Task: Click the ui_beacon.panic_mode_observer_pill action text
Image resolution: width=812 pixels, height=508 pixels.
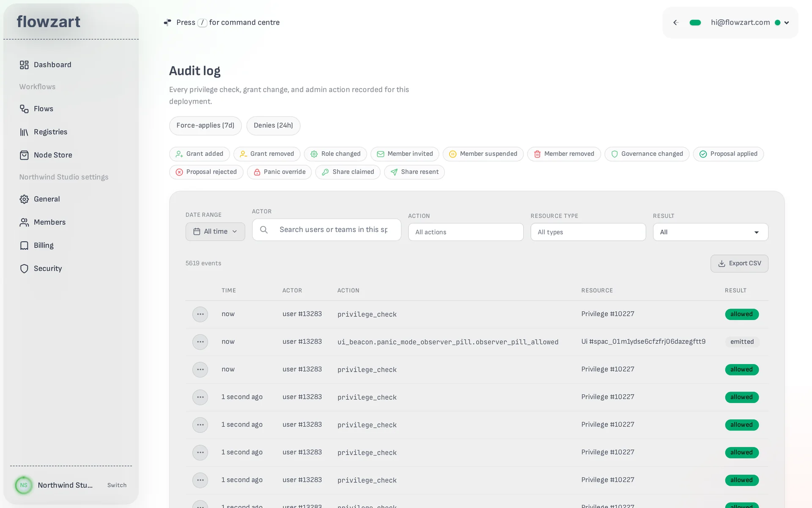Action: [x=448, y=342]
